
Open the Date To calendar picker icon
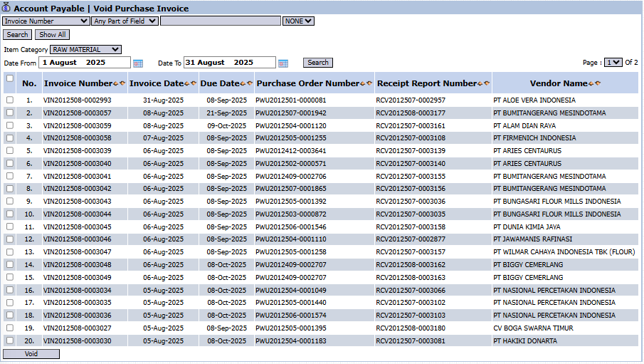(283, 63)
